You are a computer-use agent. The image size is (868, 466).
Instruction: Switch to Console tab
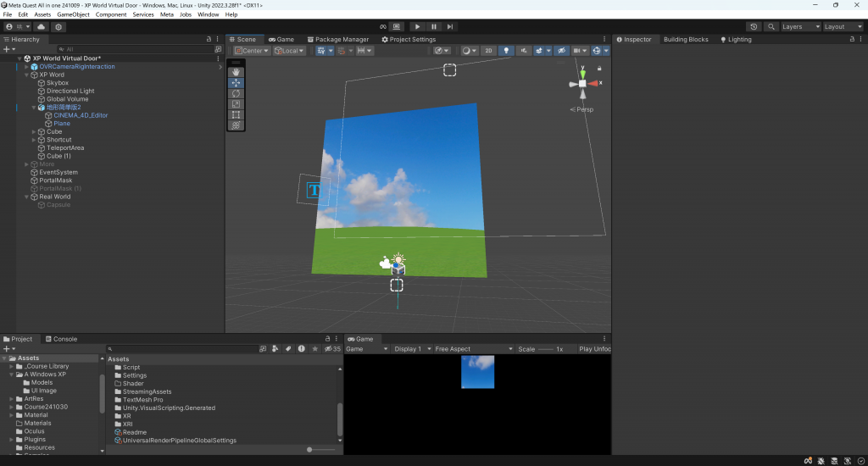61,339
